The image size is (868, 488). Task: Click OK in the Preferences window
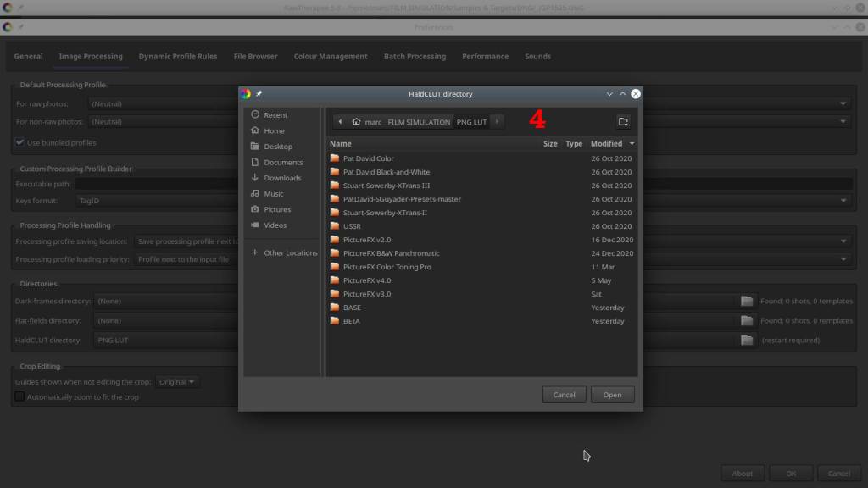click(x=791, y=474)
